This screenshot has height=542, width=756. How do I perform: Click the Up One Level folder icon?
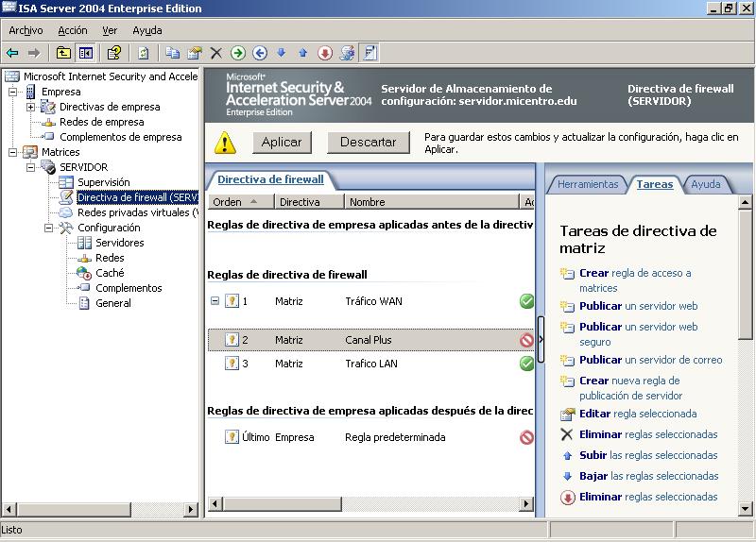[x=63, y=53]
